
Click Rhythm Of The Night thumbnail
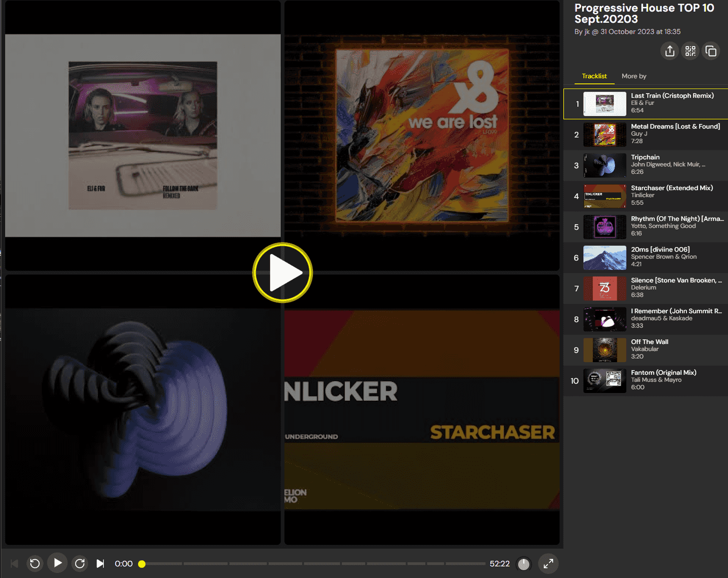tap(605, 227)
